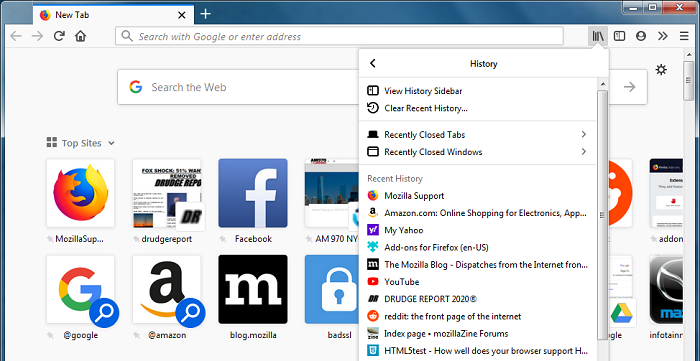Click the Top Sites heading
700x361 pixels.
[81, 143]
